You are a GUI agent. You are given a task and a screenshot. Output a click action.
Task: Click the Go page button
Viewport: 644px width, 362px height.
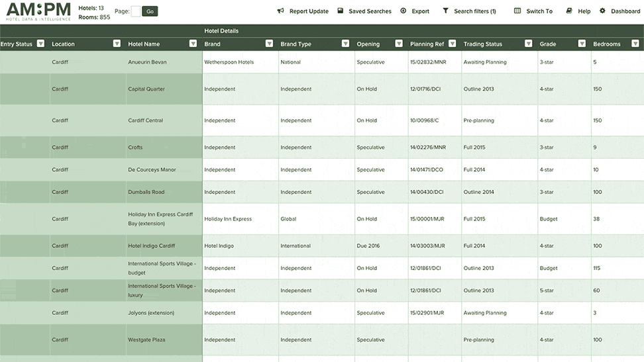tap(150, 11)
